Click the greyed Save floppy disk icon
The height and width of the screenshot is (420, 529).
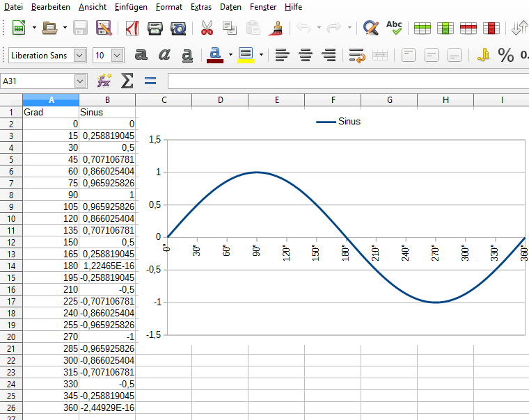pos(80,28)
